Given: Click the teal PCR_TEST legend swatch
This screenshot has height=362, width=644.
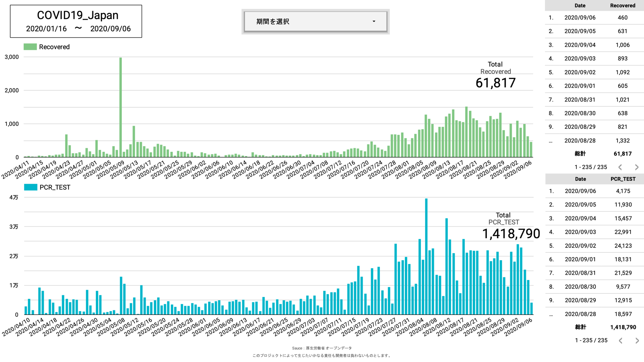Looking at the screenshot, I should 31,187.
